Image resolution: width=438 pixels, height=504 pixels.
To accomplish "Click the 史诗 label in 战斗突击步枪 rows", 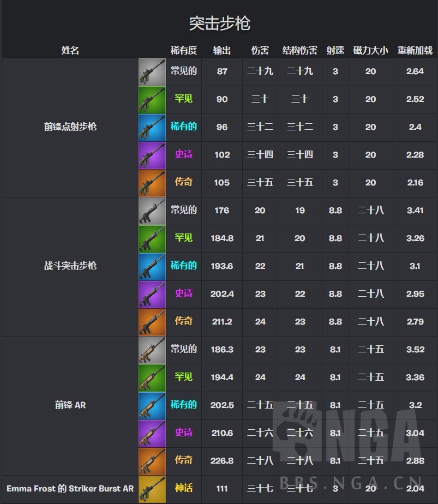I will point(183,293).
